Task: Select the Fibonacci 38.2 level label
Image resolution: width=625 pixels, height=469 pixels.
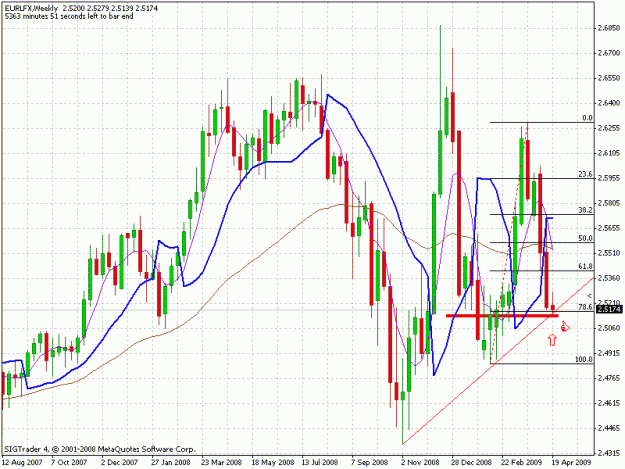Action: (586, 210)
